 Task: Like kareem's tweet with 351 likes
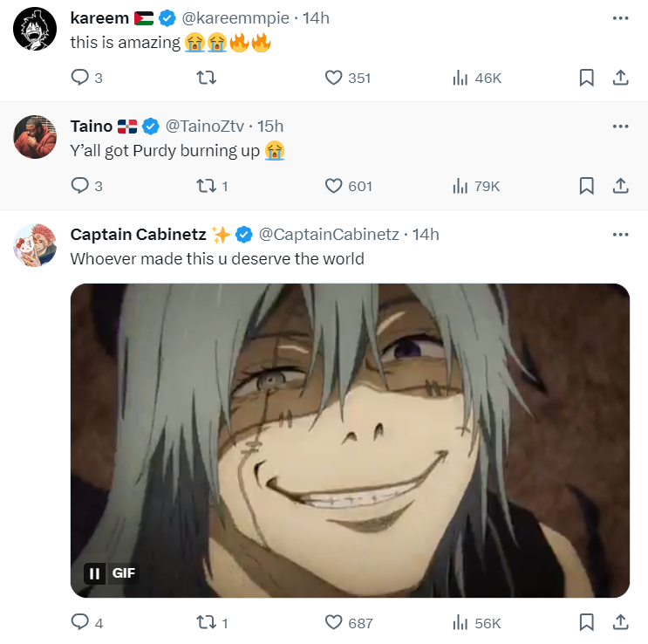click(333, 78)
